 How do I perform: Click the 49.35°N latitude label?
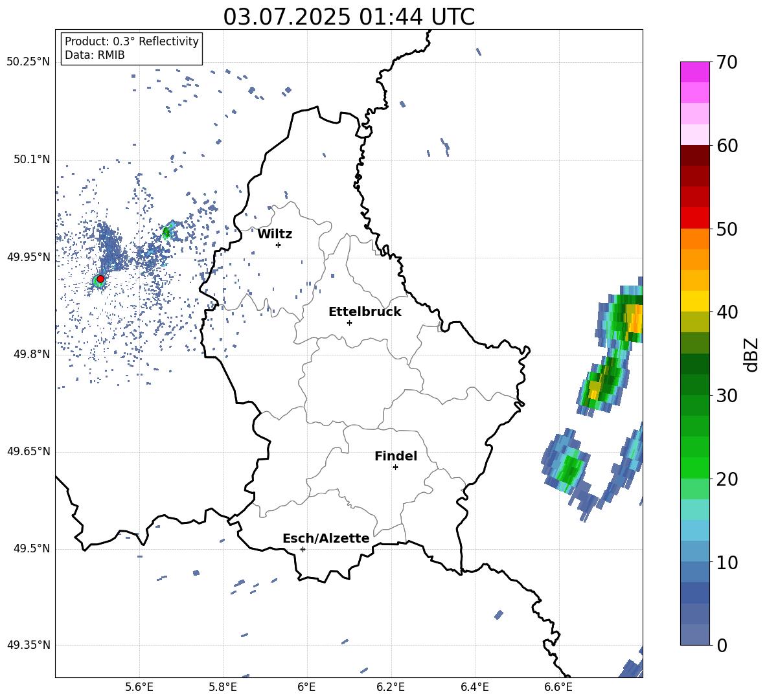[28, 645]
